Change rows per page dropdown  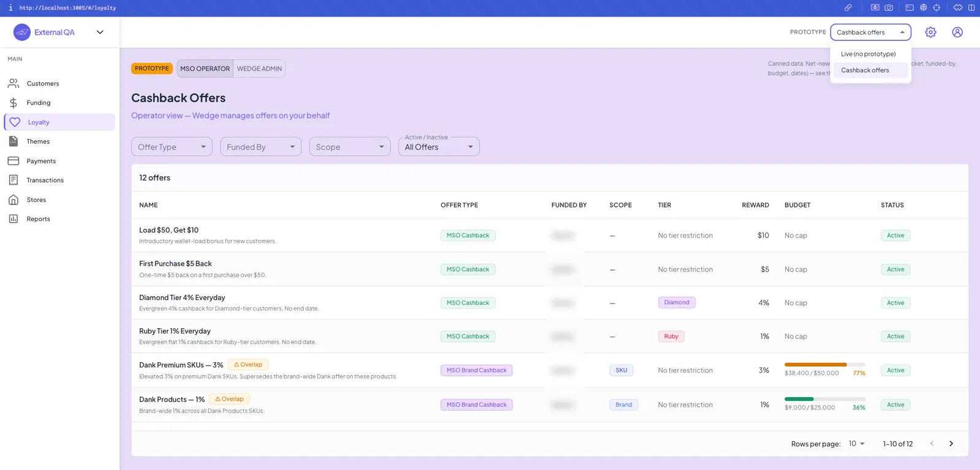coord(856,444)
